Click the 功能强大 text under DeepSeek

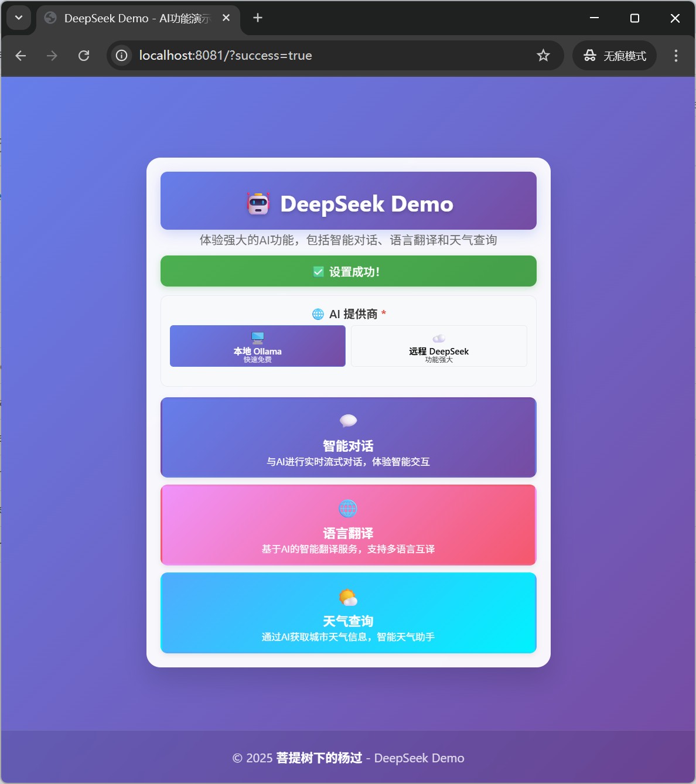(439, 360)
